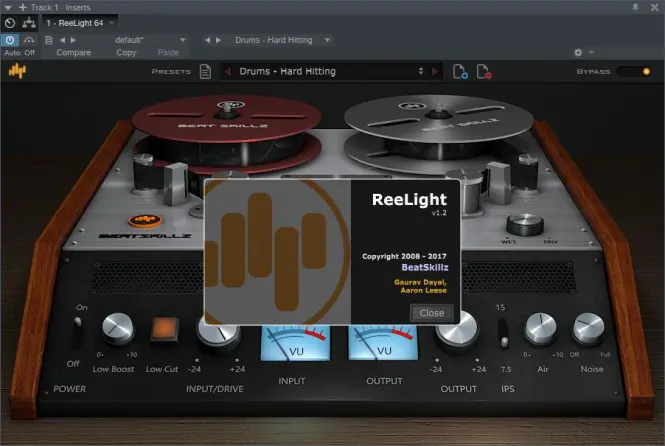Click the clock-style icon at top left
The height and width of the screenshot is (446, 665).
tap(10, 23)
